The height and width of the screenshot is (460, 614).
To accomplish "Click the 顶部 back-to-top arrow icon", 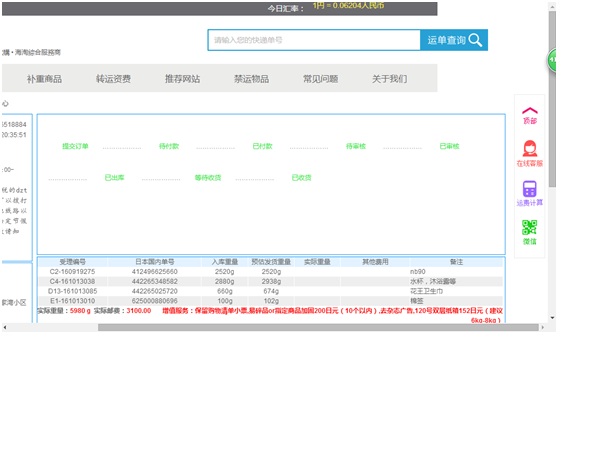I will (x=529, y=112).
